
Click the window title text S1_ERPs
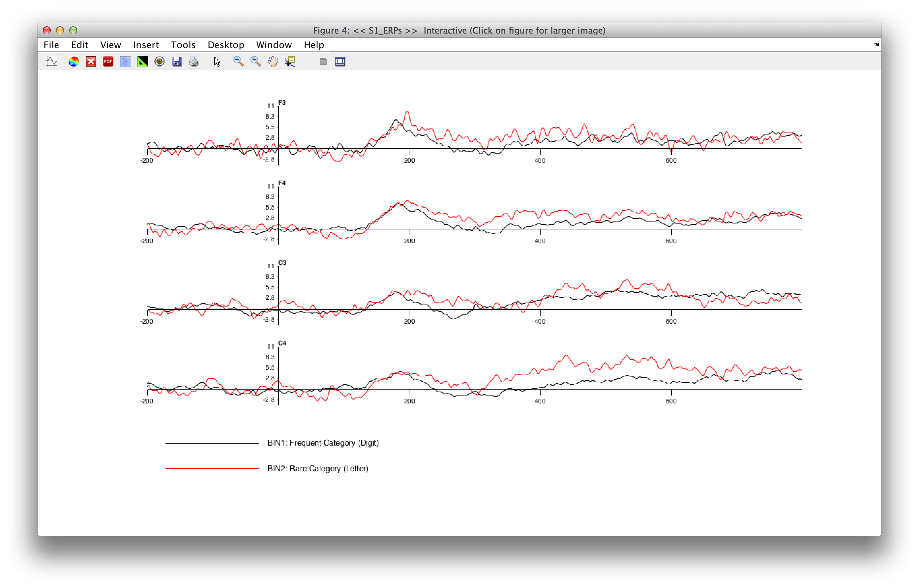[x=385, y=31]
